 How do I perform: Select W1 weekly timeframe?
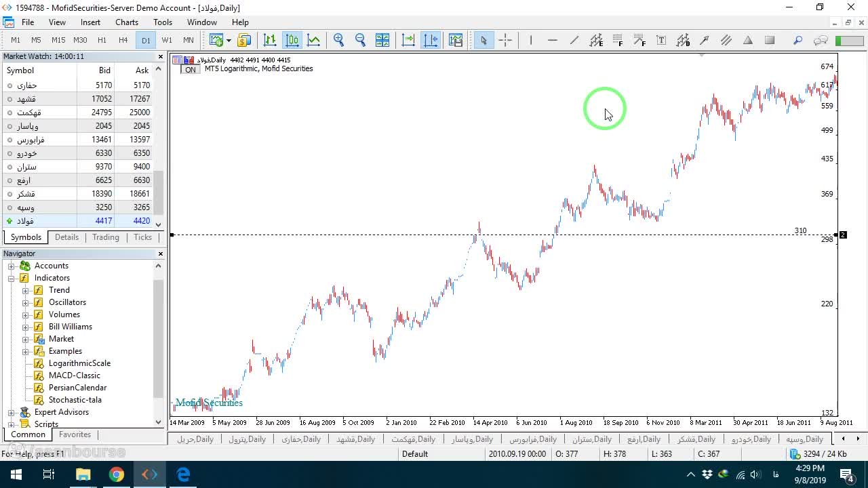(x=167, y=40)
